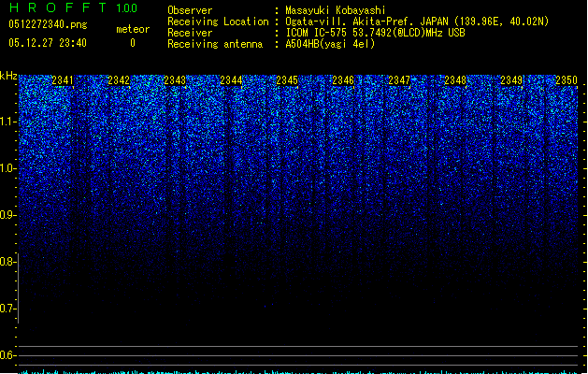Click the 0.9 kHz axis label
The image size is (588, 374).
point(7,215)
